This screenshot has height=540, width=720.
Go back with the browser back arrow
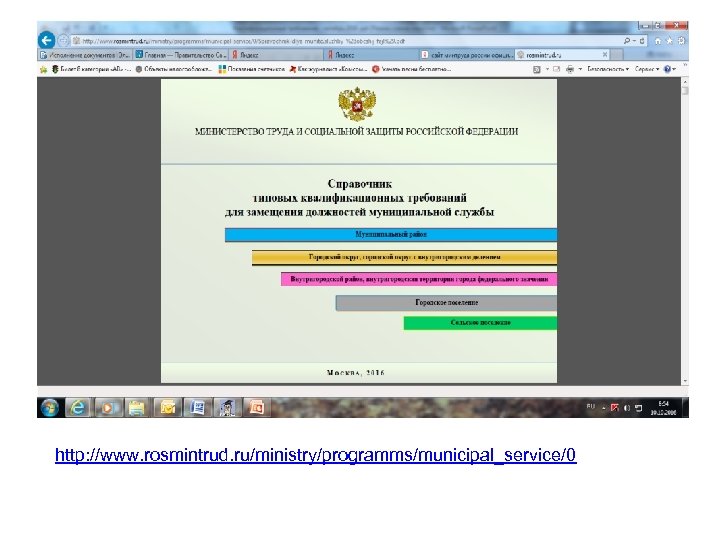(46, 40)
